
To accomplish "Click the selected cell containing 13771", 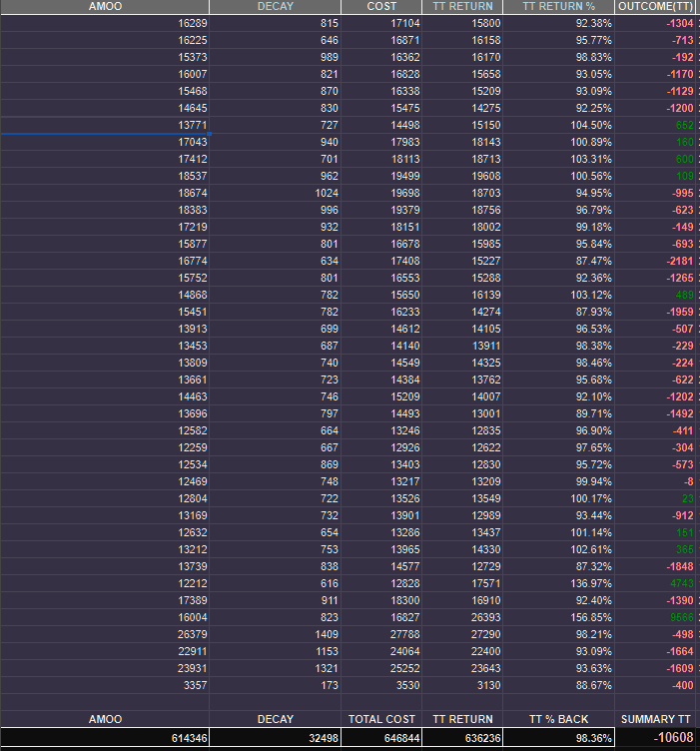I will [x=105, y=125].
